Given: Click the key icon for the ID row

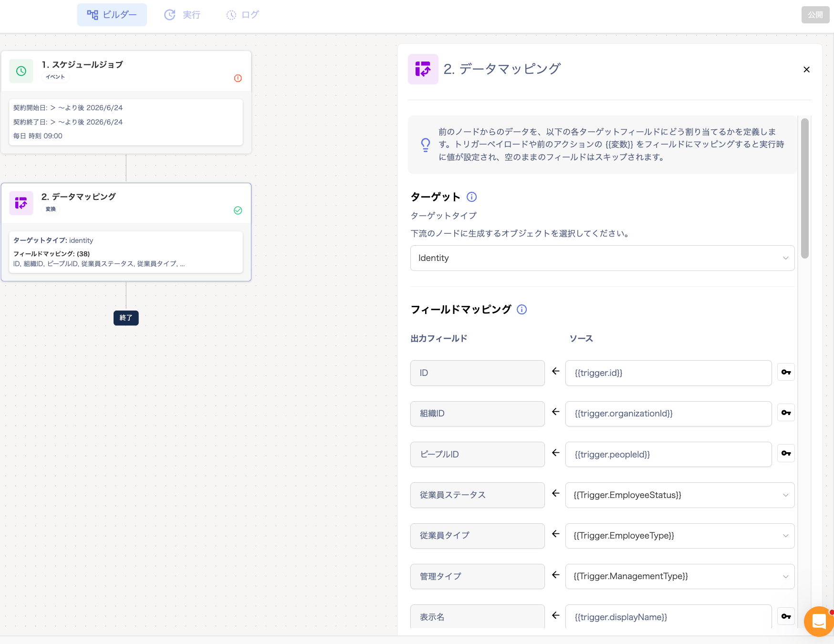Looking at the screenshot, I should 786,372.
